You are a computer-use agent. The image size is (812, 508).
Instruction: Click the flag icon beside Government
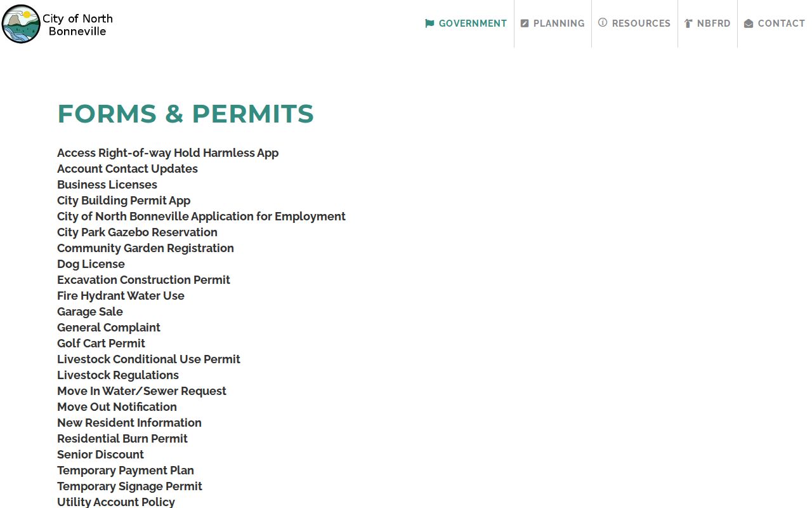pos(429,23)
